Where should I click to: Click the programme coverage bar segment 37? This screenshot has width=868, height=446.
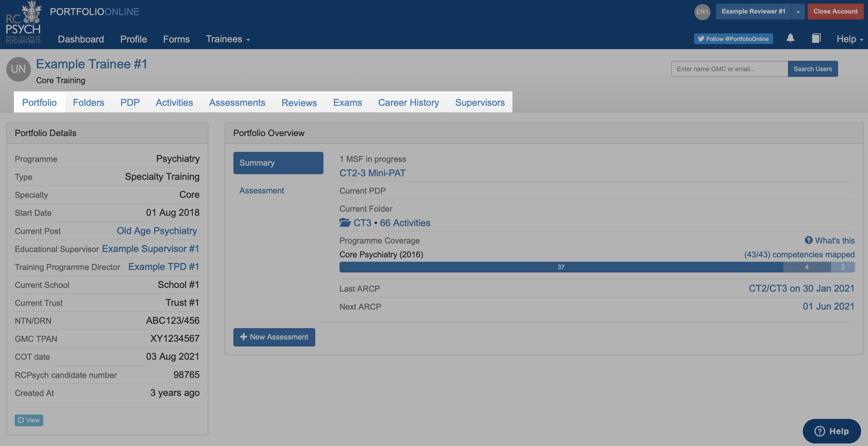(x=561, y=267)
